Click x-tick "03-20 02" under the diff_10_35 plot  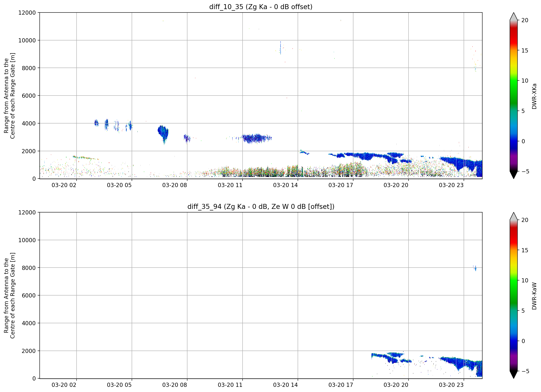pyautogui.click(x=64, y=185)
